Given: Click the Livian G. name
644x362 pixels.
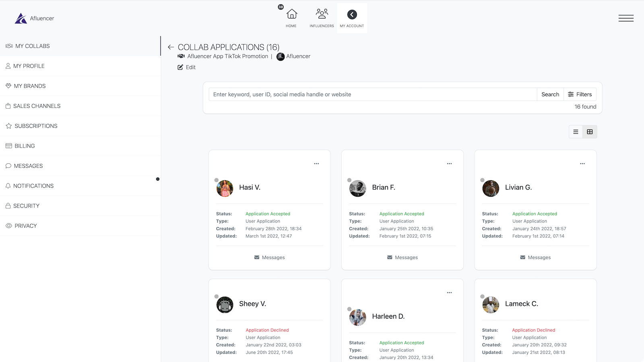Looking at the screenshot, I should 518,187.
